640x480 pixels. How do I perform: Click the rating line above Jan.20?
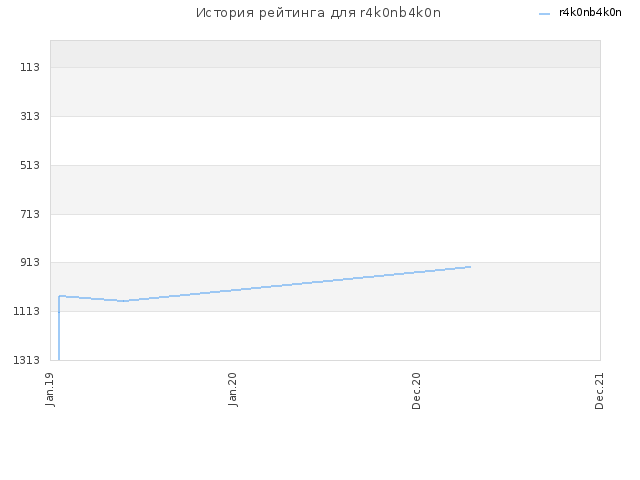click(233, 290)
